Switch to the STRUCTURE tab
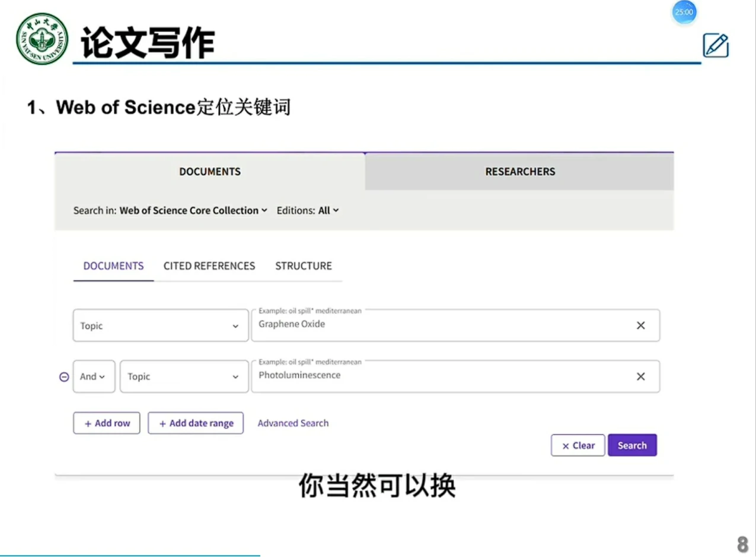 click(303, 266)
